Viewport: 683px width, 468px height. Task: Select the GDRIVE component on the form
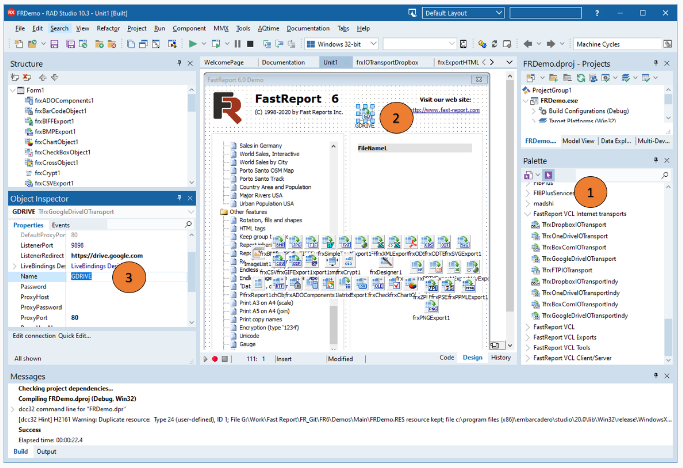pos(365,114)
